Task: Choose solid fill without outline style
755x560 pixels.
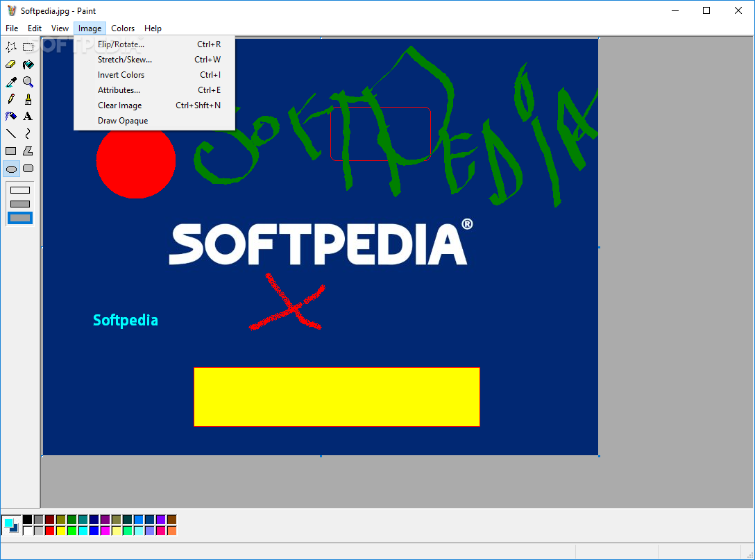Action: (20, 218)
